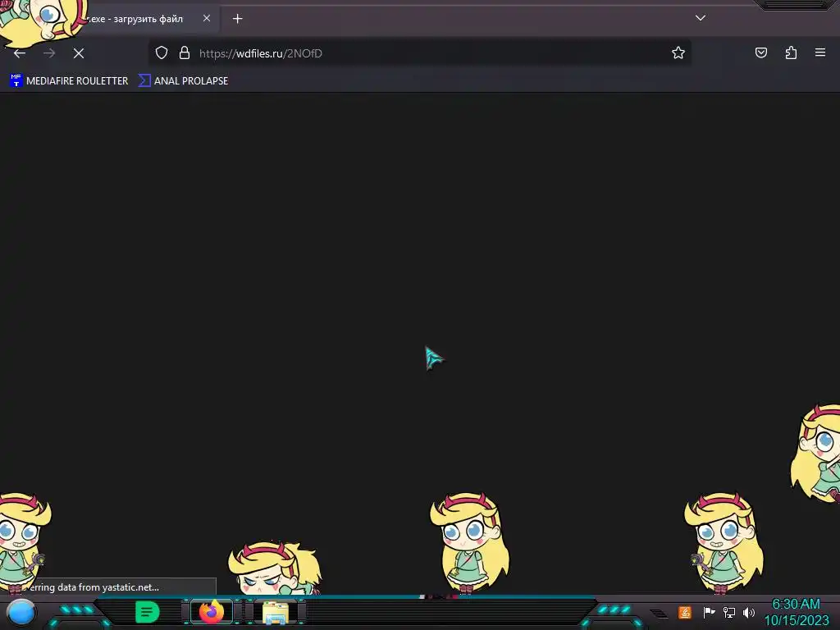
Task: Stop loading the page
Action: (x=79, y=53)
